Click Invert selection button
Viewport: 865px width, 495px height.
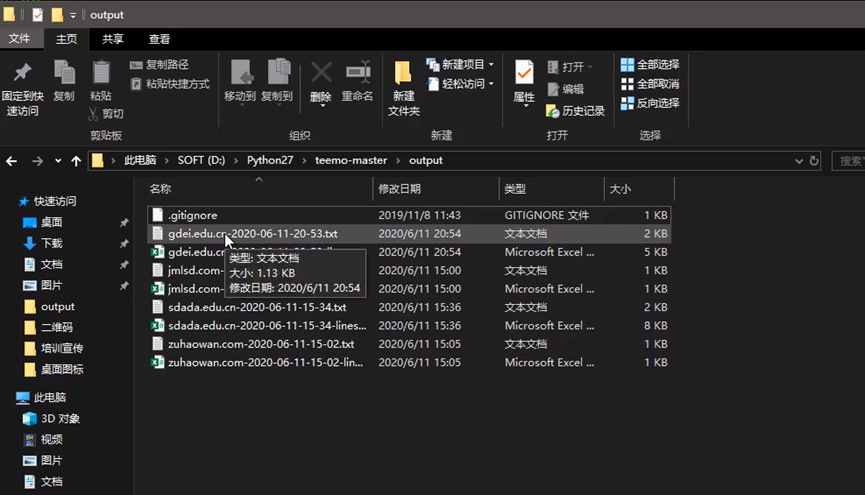tap(650, 103)
